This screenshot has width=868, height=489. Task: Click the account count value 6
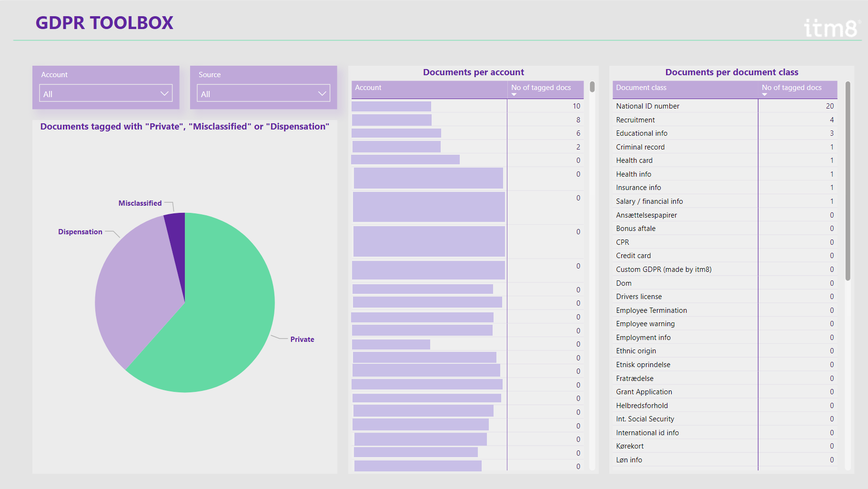tap(578, 133)
